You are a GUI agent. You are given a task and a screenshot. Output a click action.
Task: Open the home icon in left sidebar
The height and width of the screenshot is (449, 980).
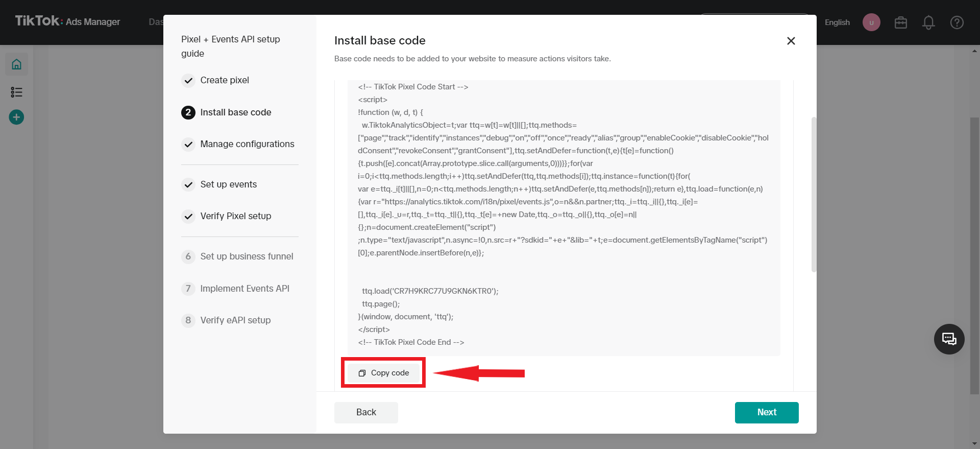pyautogui.click(x=17, y=64)
